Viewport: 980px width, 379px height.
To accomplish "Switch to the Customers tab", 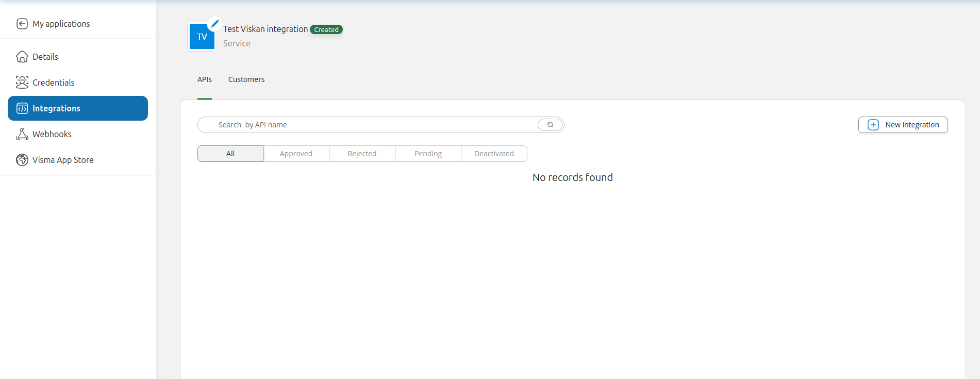I will [x=246, y=79].
